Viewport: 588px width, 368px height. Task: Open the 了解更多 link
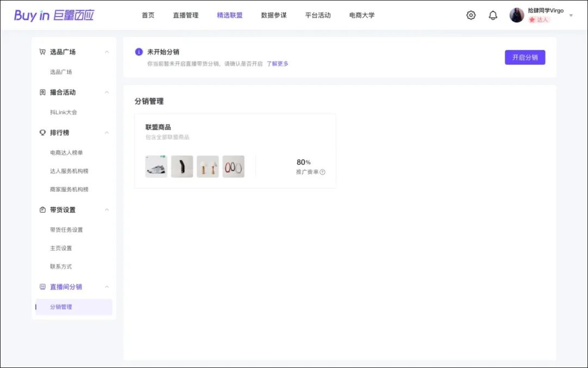pyautogui.click(x=278, y=63)
